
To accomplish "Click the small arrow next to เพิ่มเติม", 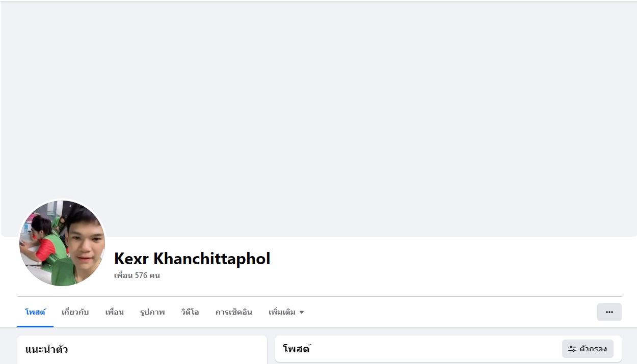I will [301, 313].
